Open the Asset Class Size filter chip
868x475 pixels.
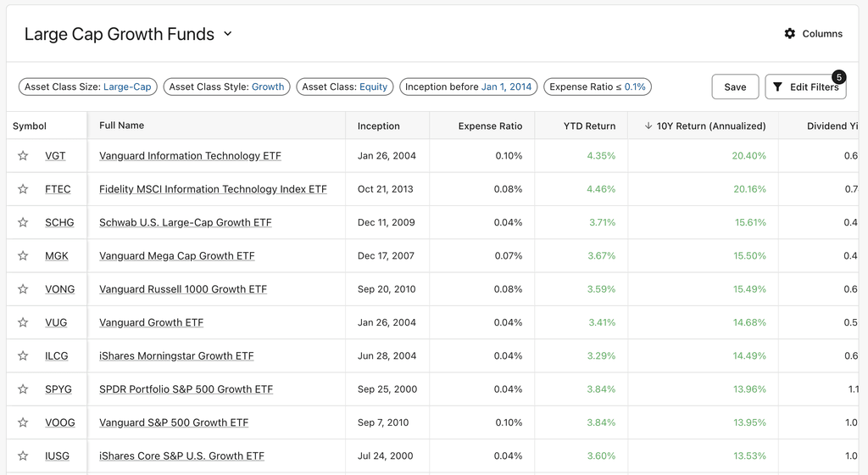(x=88, y=87)
